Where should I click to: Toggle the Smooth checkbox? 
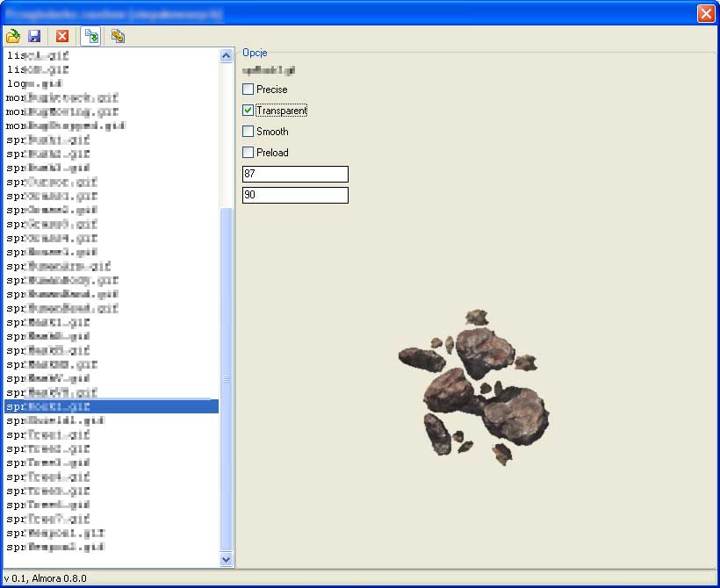tap(248, 132)
